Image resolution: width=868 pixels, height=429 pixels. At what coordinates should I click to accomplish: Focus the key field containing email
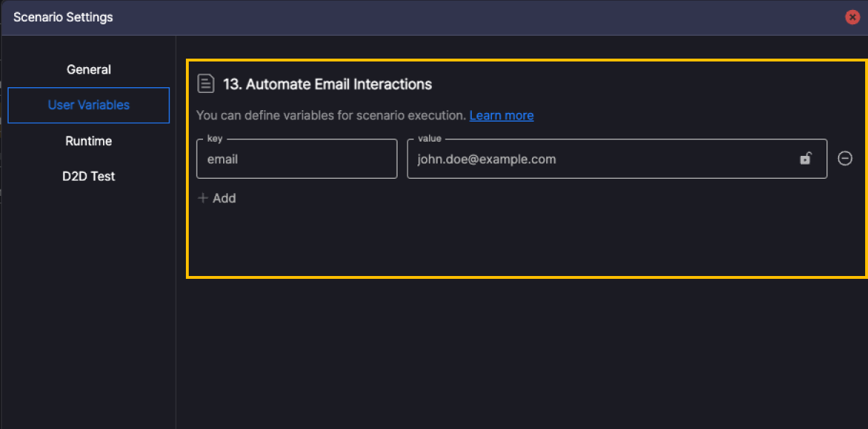pyautogui.click(x=296, y=159)
